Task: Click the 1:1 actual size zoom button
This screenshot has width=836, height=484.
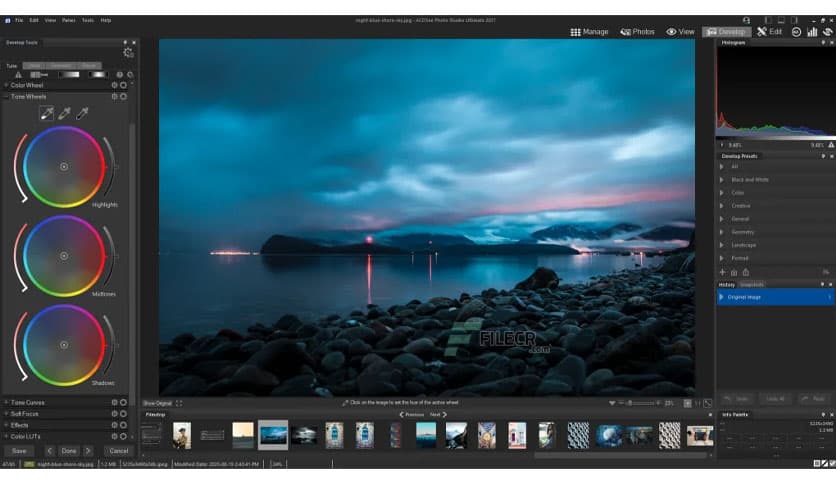Action: click(698, 404)
